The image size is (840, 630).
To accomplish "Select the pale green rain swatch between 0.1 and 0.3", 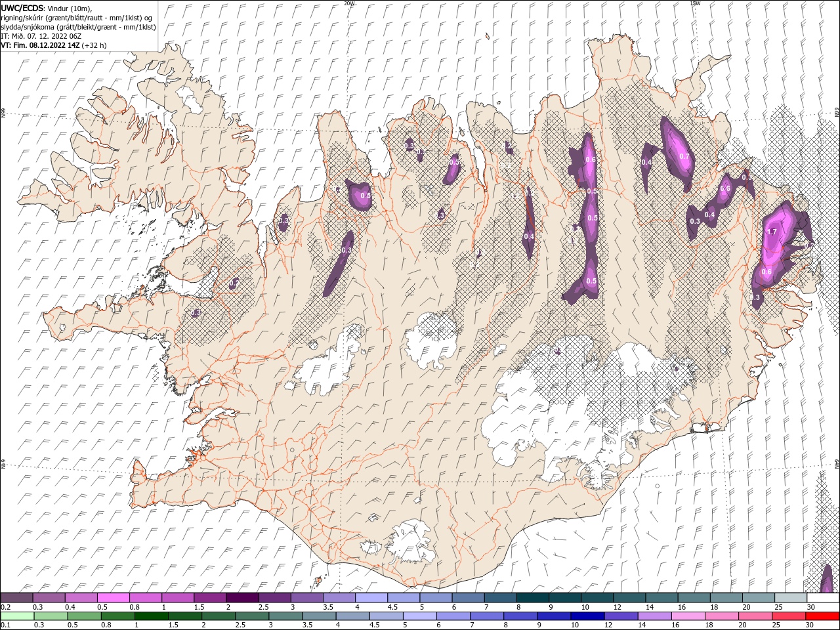I will 18,616.
